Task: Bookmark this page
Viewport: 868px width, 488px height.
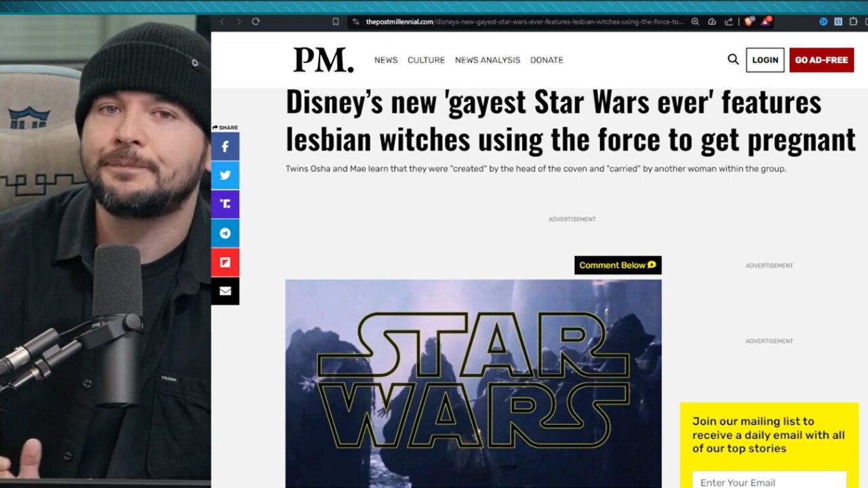Action: (x=336, y=22)
